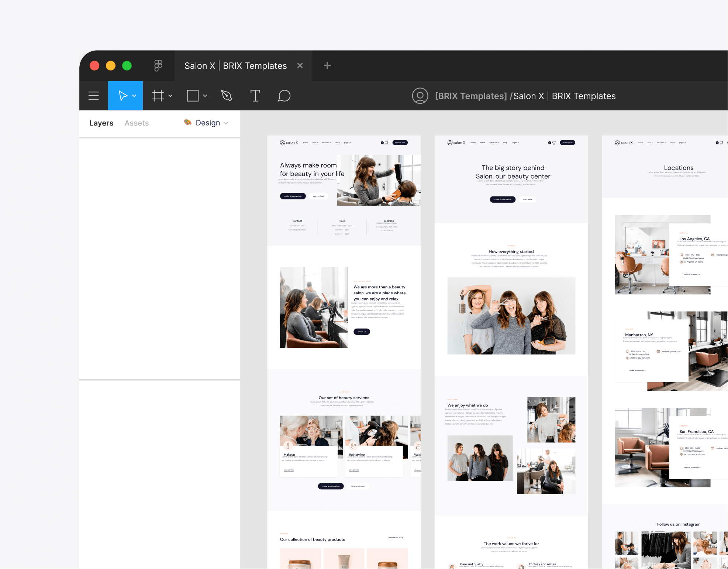This screenshot has width=728, height=569.
Task: Click make a reservation button in hero
Action: click(293, 196)
